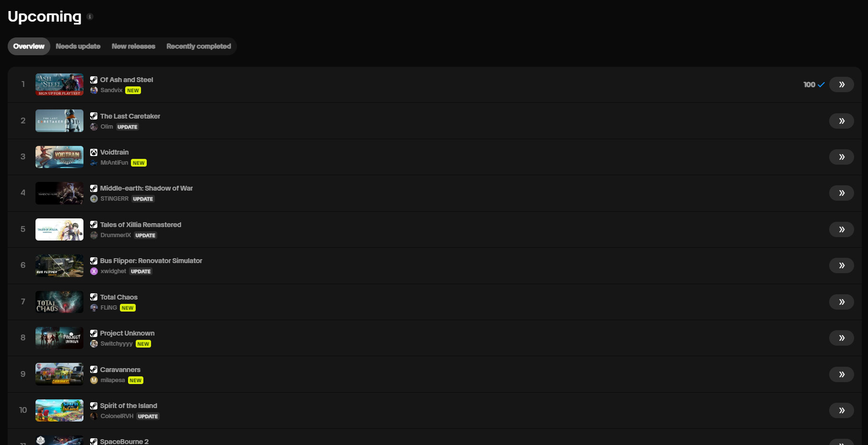Switch to the Needs update tab
This screenshot has width=868, height=445.
coord(78,46)
